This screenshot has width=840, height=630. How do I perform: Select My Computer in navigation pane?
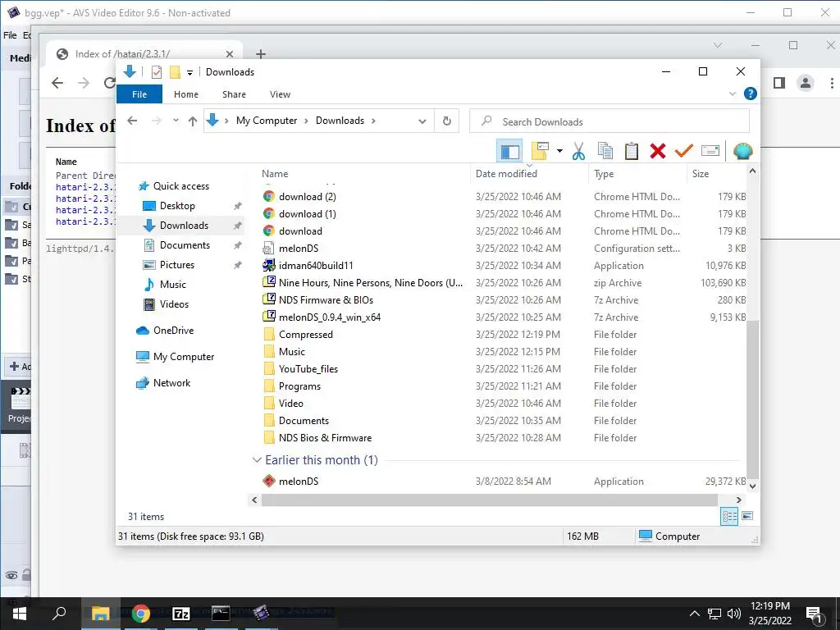183,357
